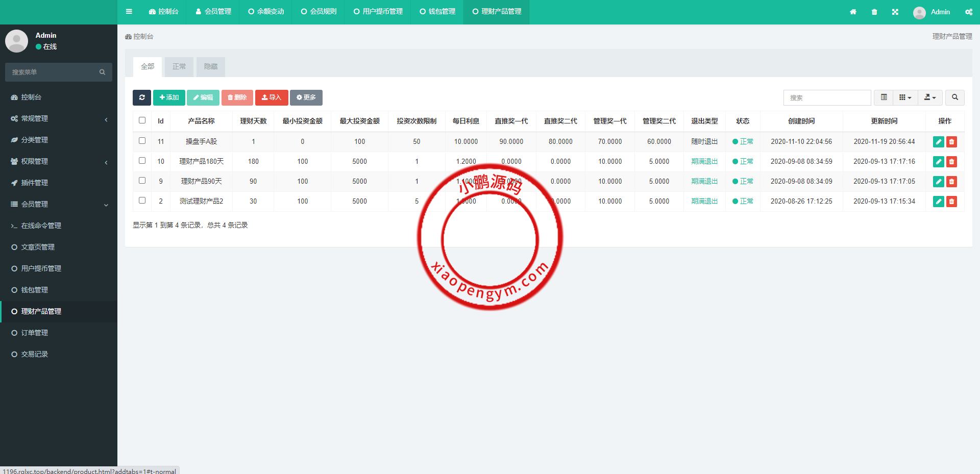
Task: Click red delete icon for row 2
Action: (x=951, y=202)
